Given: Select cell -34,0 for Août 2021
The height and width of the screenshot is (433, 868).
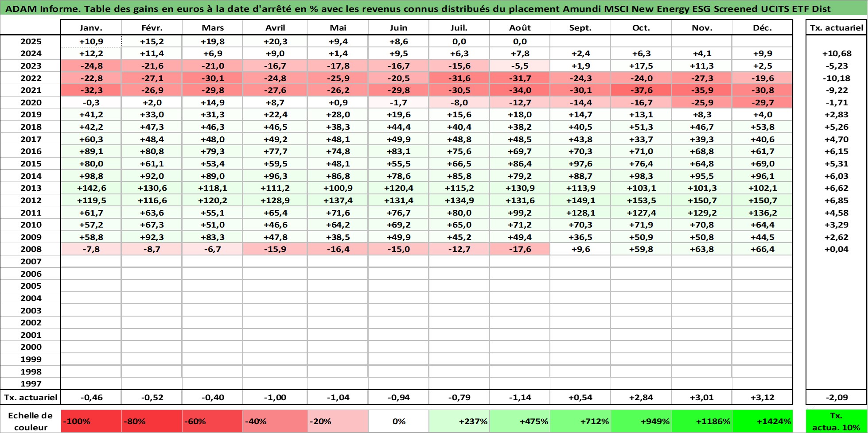Looking at the screenshot, I should click(520, 90).
